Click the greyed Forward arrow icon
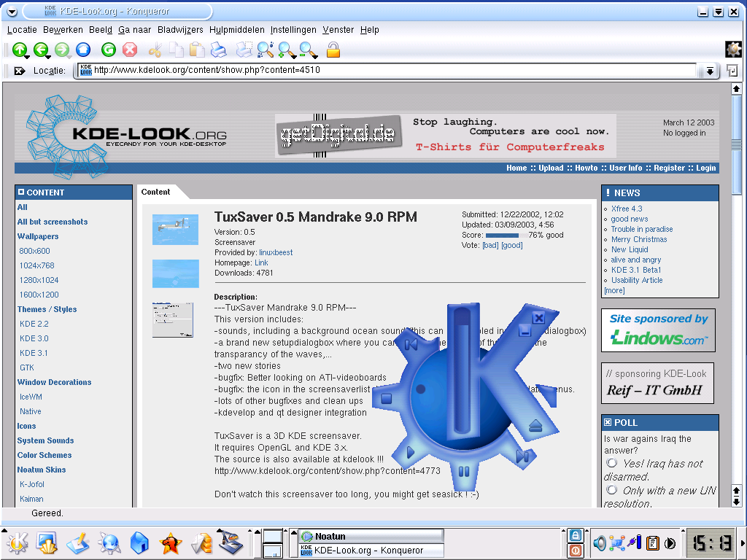 point(61,49)
